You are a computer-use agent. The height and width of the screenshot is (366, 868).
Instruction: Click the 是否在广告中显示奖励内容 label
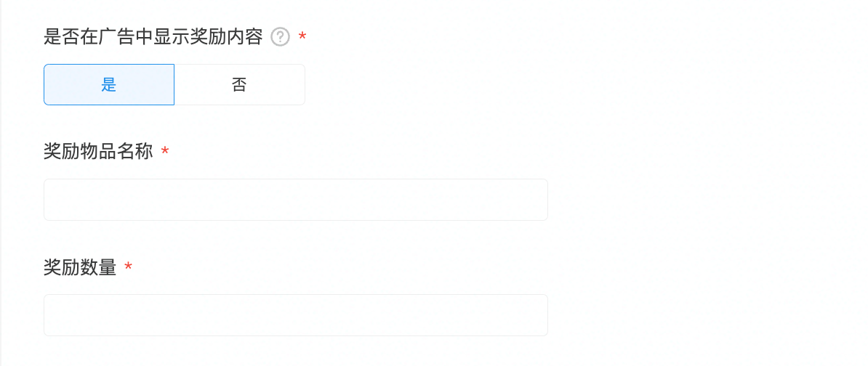(153, 37)
